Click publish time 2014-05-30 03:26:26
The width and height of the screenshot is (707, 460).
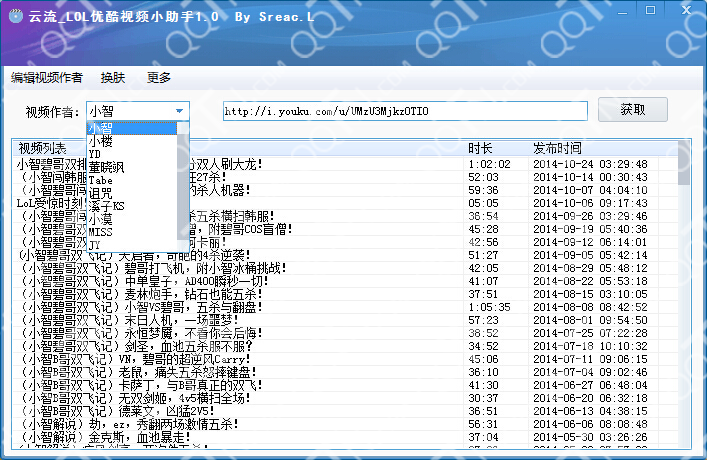[590, 437]
